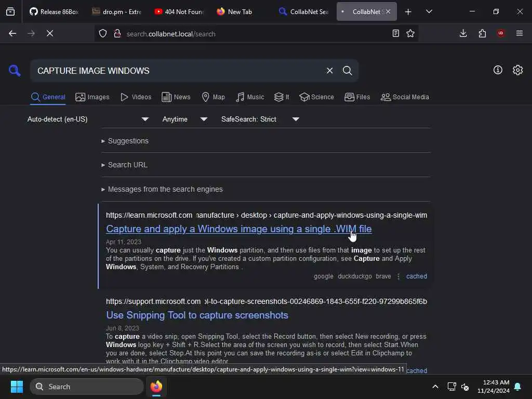The width and height of the screenshot is (532, 399).
Task: Click the support.microsoft.com result URL
Action: [x=267, y=302]
